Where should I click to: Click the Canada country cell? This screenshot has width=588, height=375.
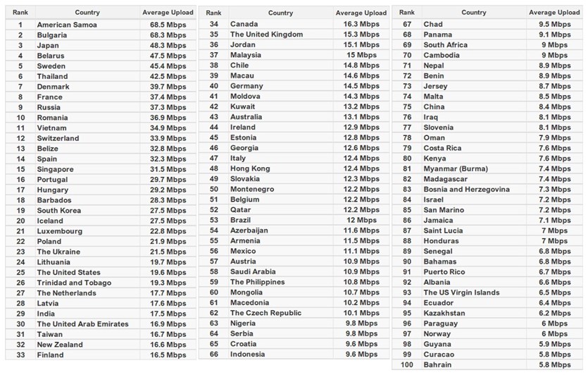click(244, 24)
